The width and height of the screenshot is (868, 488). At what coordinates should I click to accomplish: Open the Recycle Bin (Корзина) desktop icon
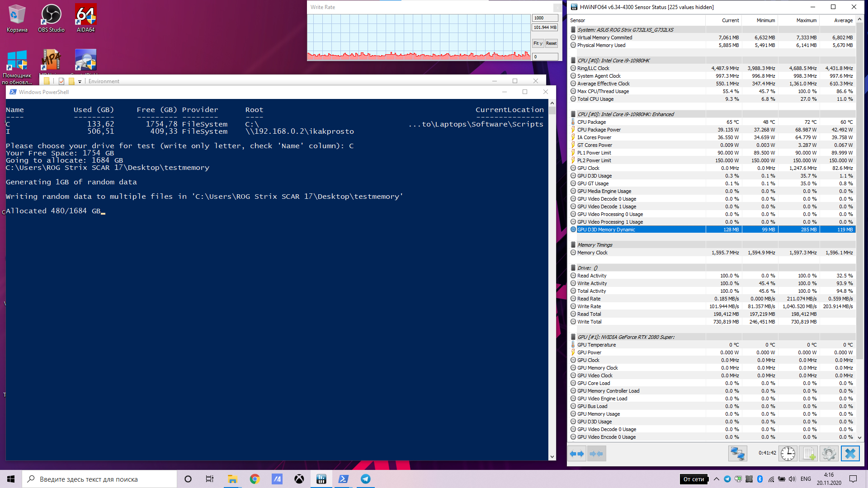coord(17,19)
